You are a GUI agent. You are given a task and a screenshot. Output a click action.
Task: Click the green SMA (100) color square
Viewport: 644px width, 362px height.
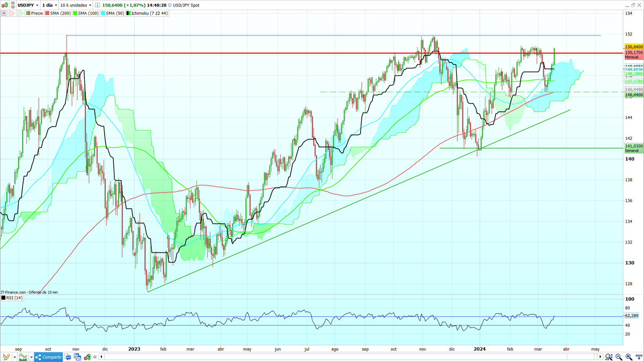coord(75,13)
